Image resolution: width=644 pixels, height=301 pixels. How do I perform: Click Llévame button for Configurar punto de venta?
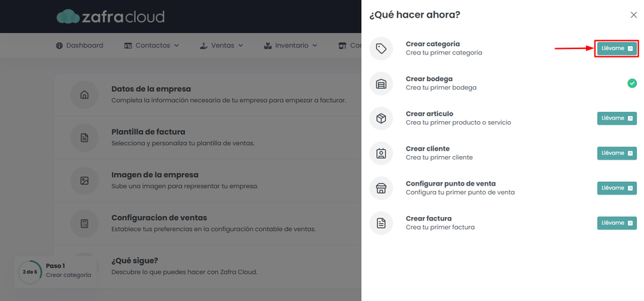(617, 188)
